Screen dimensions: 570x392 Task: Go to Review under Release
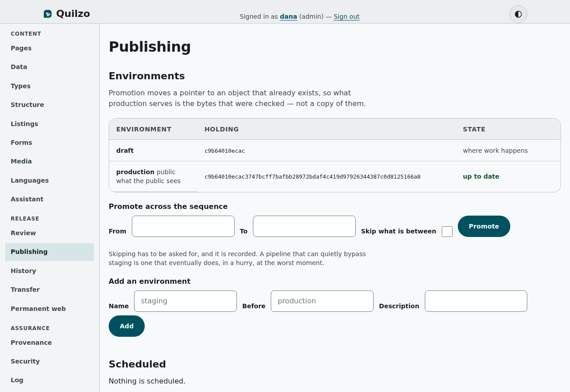click(49, 233)
